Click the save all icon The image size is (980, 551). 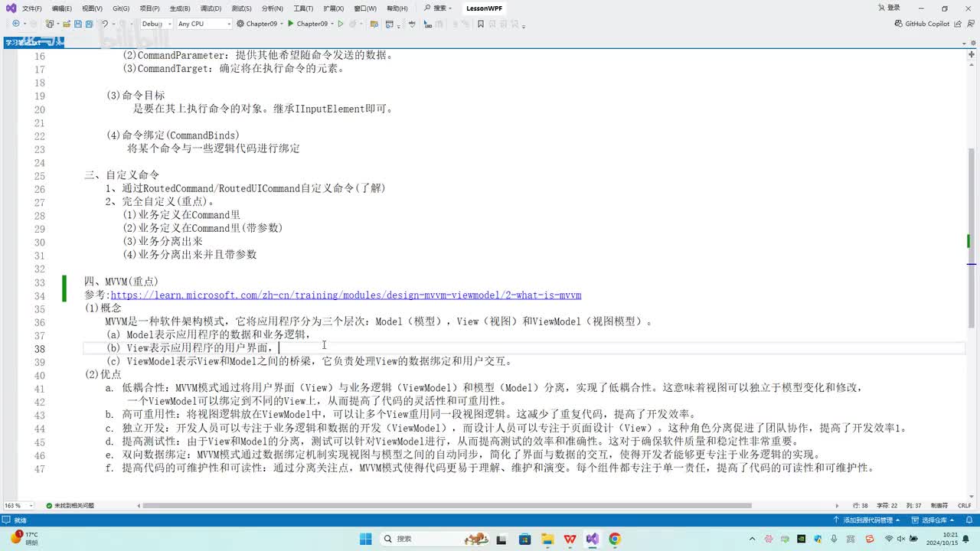click(90, 24)
